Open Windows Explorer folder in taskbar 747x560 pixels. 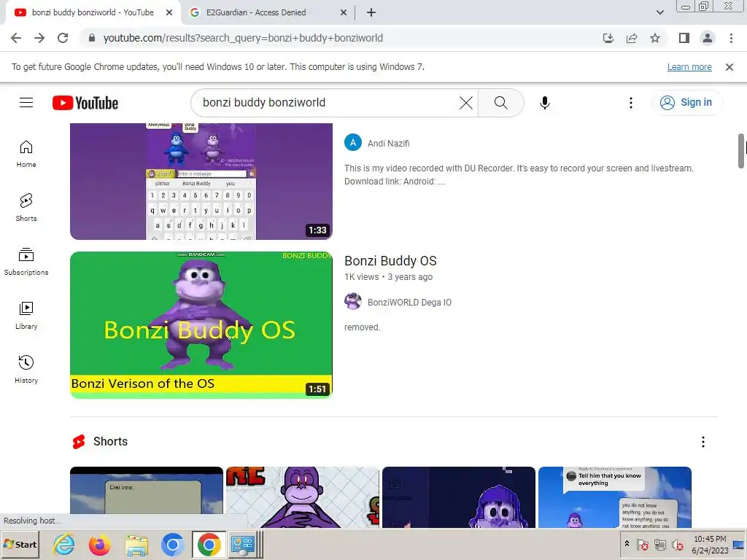[x=136, y=544]
